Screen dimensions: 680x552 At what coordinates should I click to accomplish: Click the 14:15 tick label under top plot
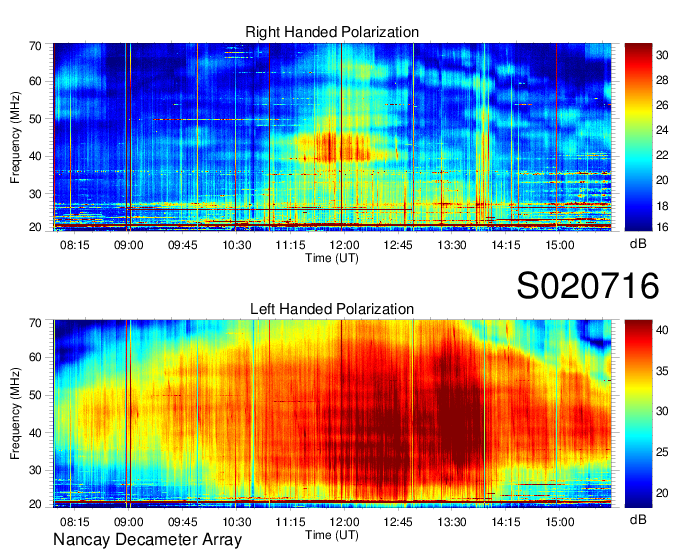(x=506, y=245)
